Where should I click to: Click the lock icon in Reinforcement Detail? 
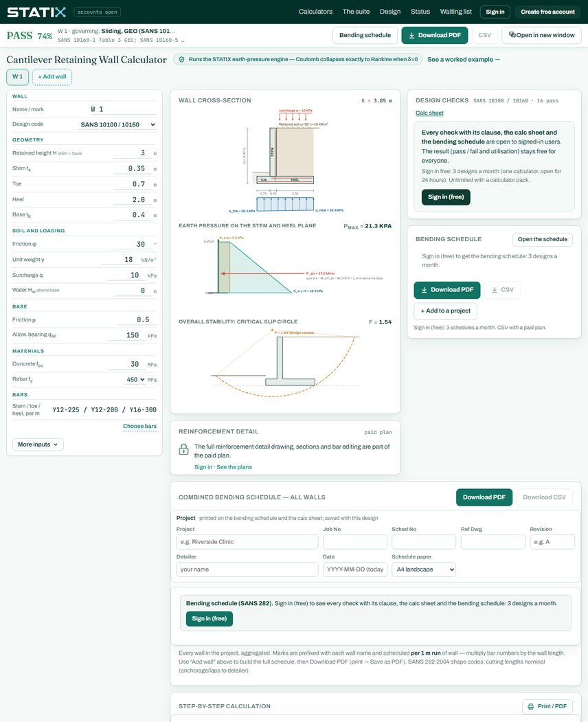[183, 449]
